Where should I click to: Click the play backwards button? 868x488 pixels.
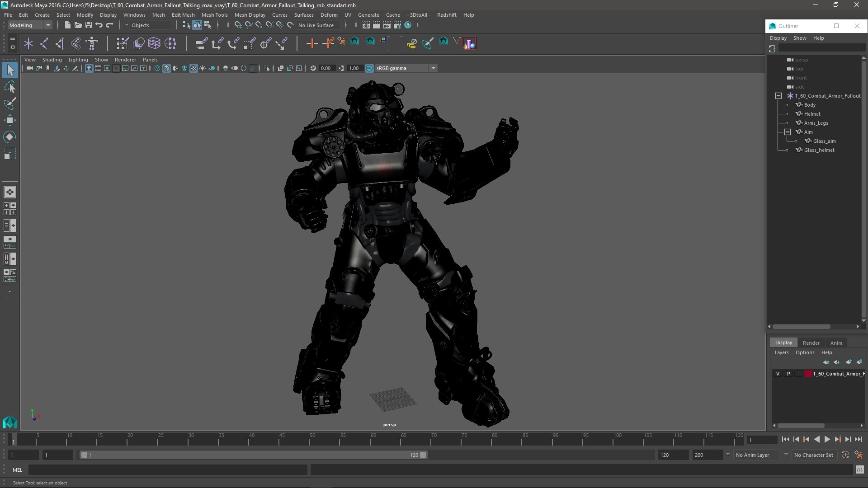click(x=816, y=439)
